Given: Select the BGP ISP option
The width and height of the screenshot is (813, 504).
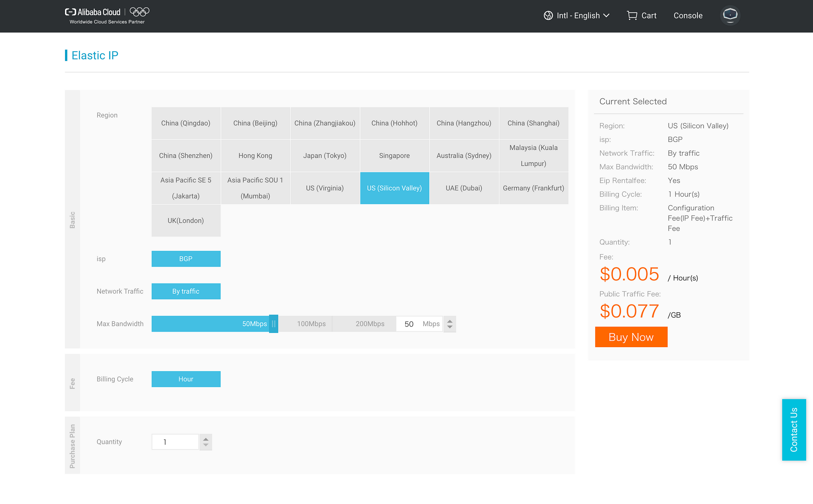Looking at the screenshot, I should (x=186, y=258).
